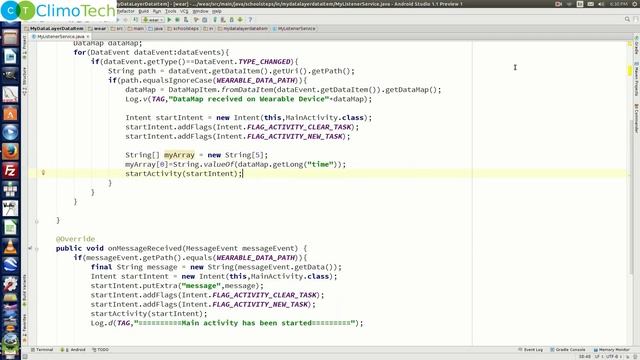The image size is (640, 360).
Task: Toggle the Structure side panel
Action: (x=24, y=81)
